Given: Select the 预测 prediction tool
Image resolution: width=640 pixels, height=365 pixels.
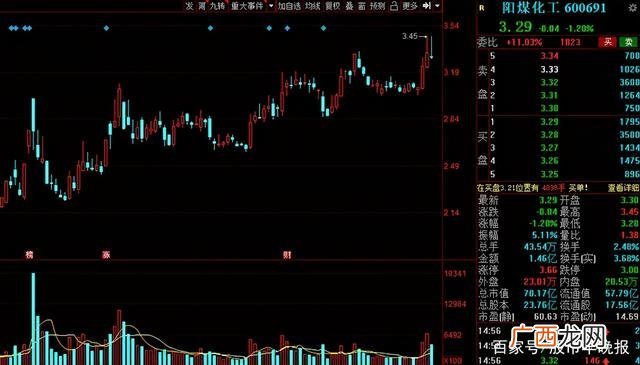Looking at the screenshot, I should click(x=377, y=6).
